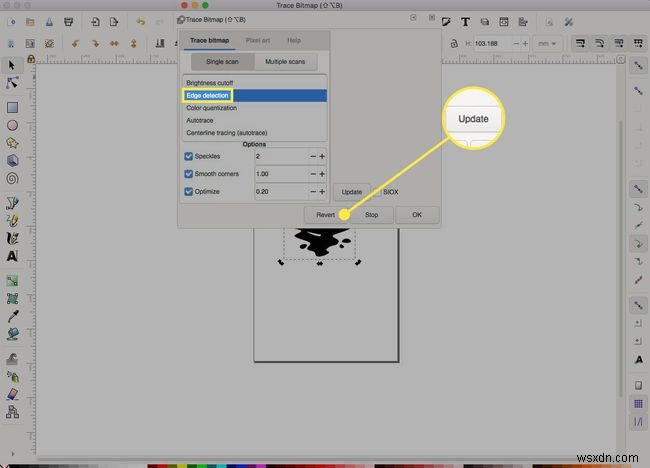Toggle the ruler guide lock icon

tap(31, 59)
